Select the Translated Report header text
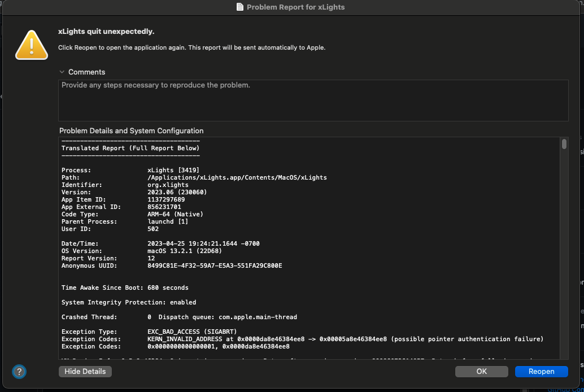Screen dimensions: 584x392 click(130, 148)
